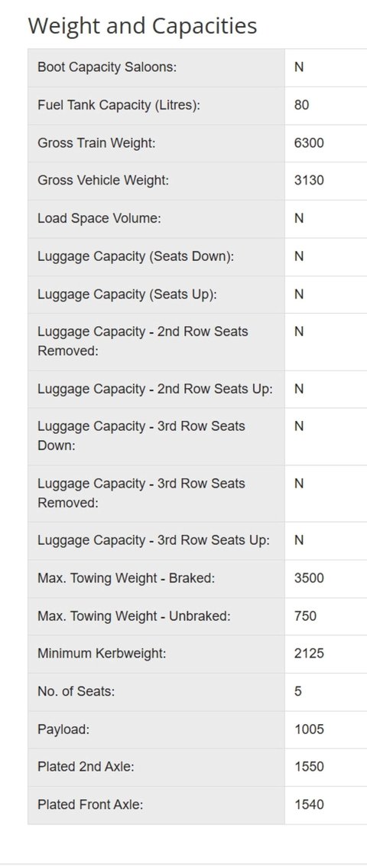The image size is (367, 868).
Task: Select the Boot Capacity Saloons label
Action: 107,67
